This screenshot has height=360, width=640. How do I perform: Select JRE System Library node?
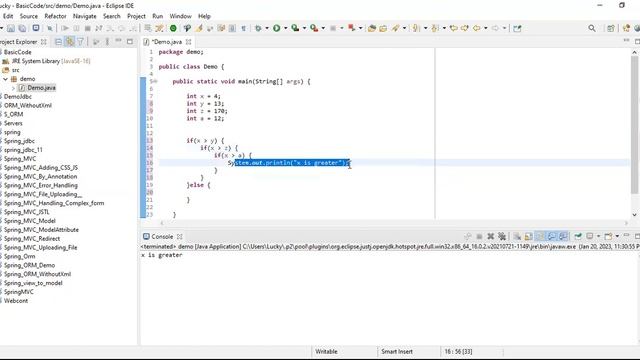click(x=47, y=61)
